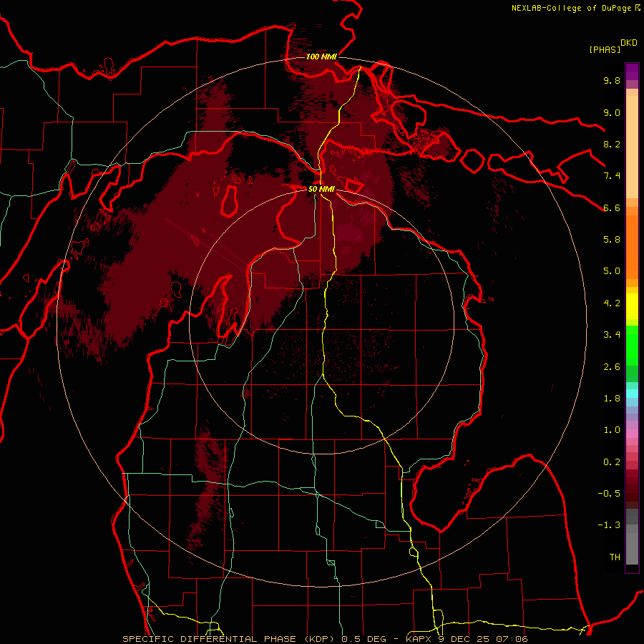Click the -1.3 legend value
Viewport: 644px width, 644px height.
click(609, 525)
